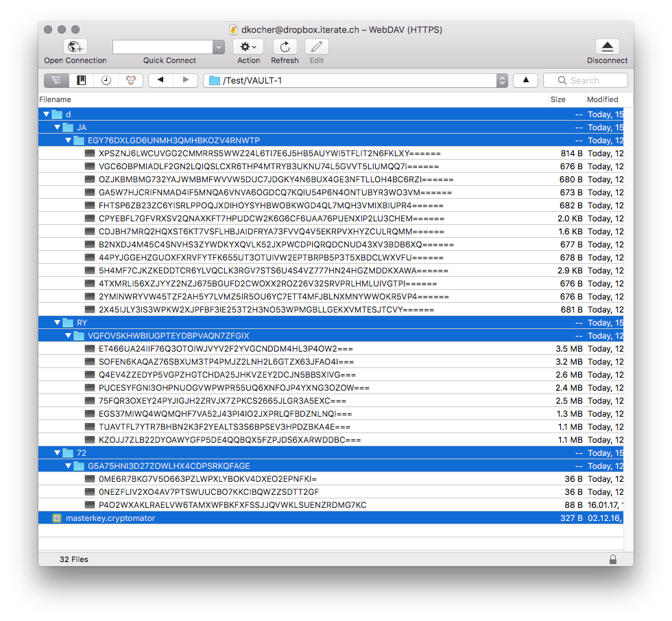Switch to the History view

pos(106,80)
